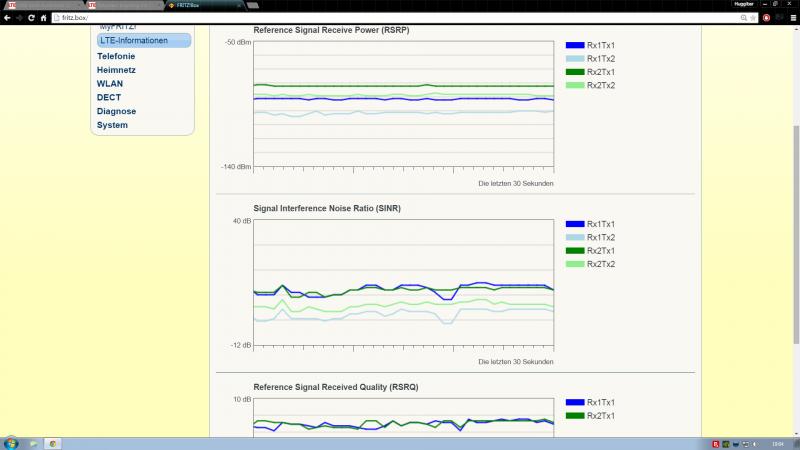Screen dimensions: 800x450
Task: Click the 10 dB axis label
Action: [x=242, y=399]
